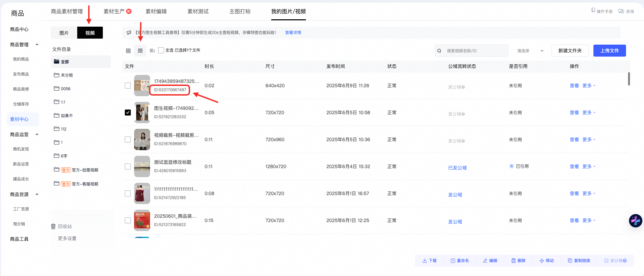This screenshot has width=644, height=276.
Task: Click 已发公域 status link
Action: pyautogui.click(x=457, y=168)
